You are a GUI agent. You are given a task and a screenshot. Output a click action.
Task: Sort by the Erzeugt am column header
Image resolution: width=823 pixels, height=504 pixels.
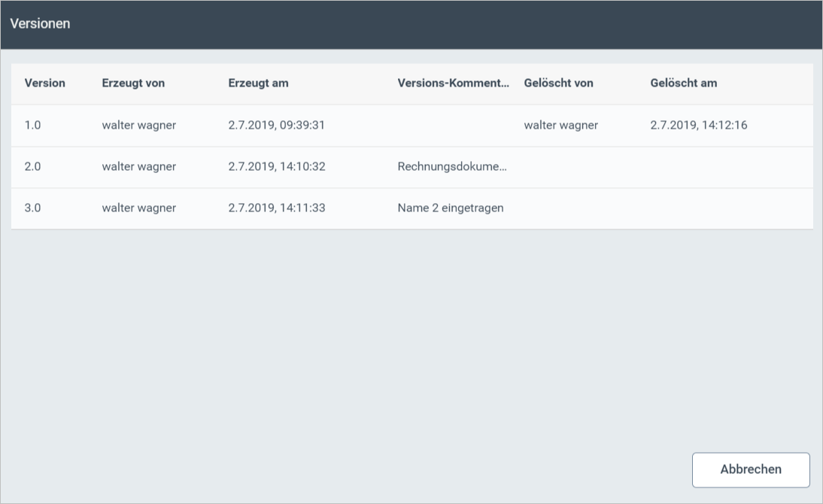(x=258, y=83)
